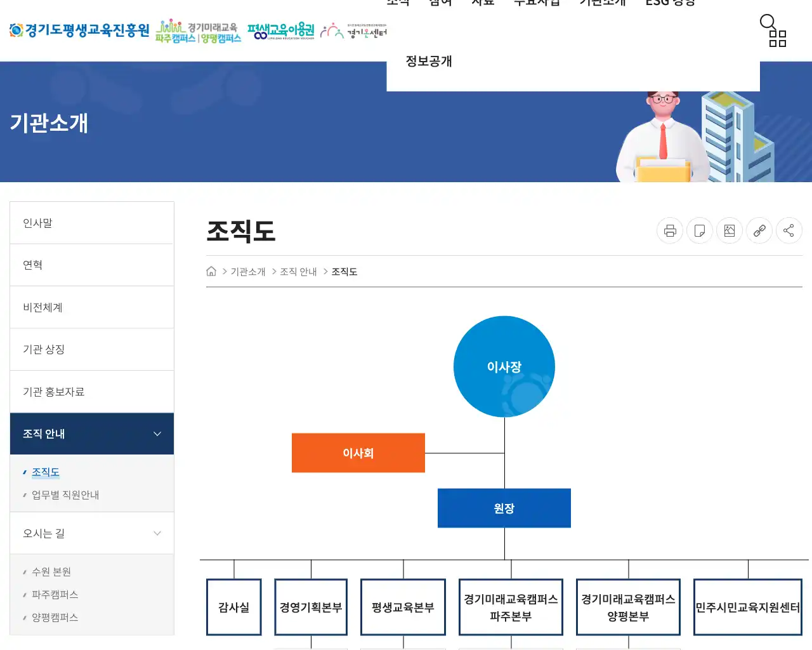Screen dimensions: 812x650
Task: Open the search magnifier icon
Action: click(768, 22)
